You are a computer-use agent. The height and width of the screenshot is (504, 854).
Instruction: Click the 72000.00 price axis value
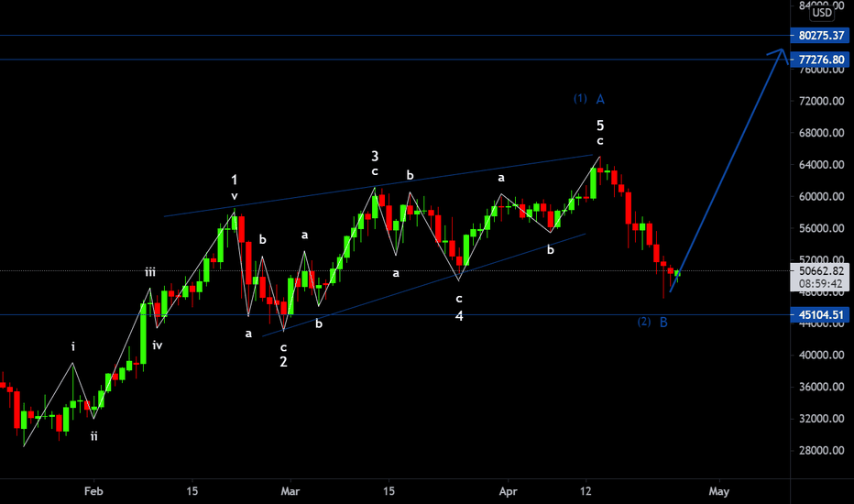coord(821,101)
